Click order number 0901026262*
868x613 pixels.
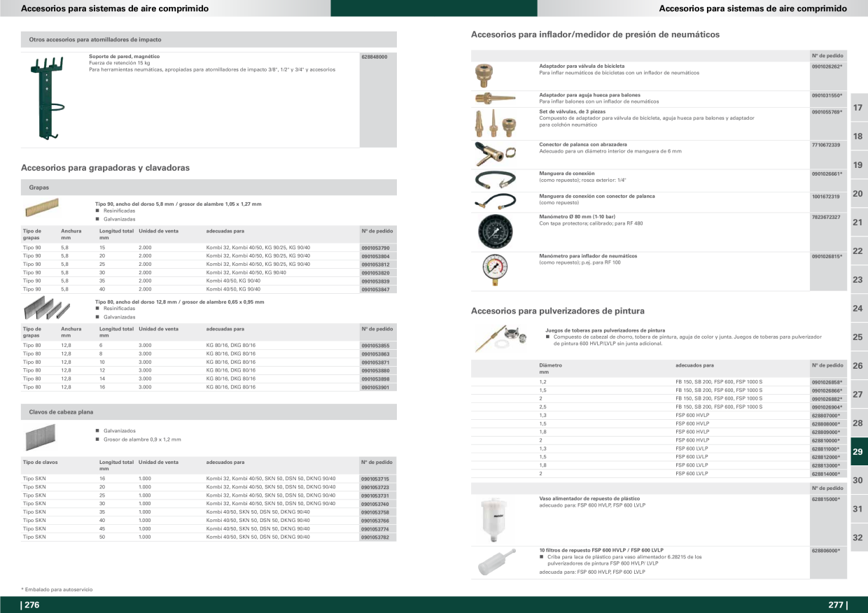click(827, 66)
